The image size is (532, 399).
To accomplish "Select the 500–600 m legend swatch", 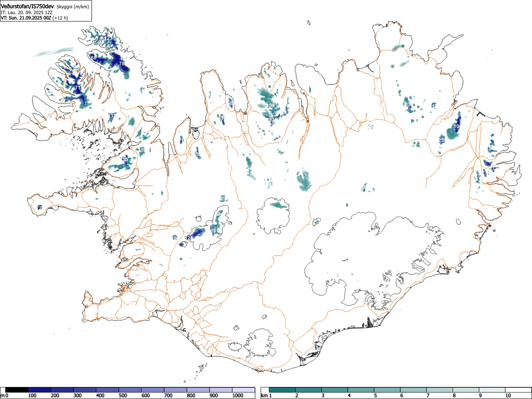I will [130, 390].
